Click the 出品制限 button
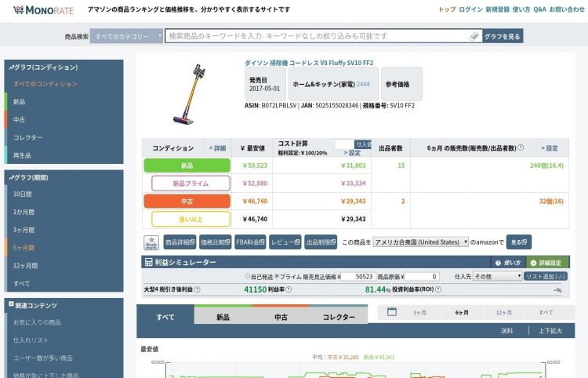Screen dimensions: 588x378 (x=321, y=242)
